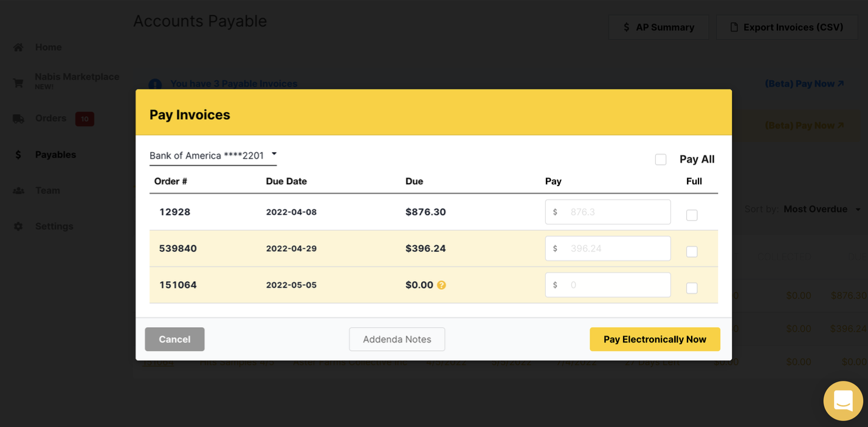The height and width of the screenshot is (427, 868).
Task: Click the Orders truck icon
Action: coord(18,119)
